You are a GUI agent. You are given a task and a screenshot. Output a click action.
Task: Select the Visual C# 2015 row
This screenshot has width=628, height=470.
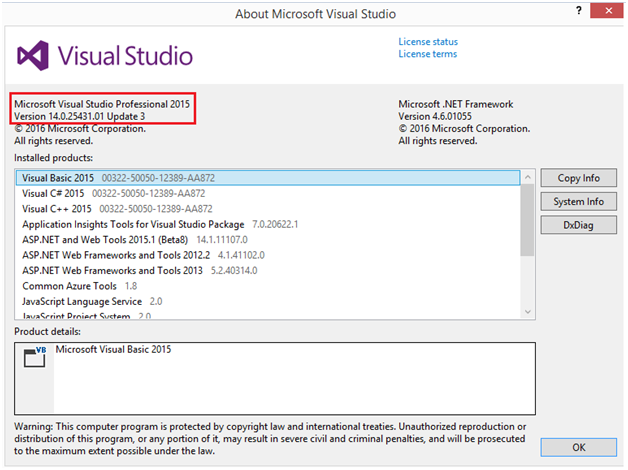(268, 193)
